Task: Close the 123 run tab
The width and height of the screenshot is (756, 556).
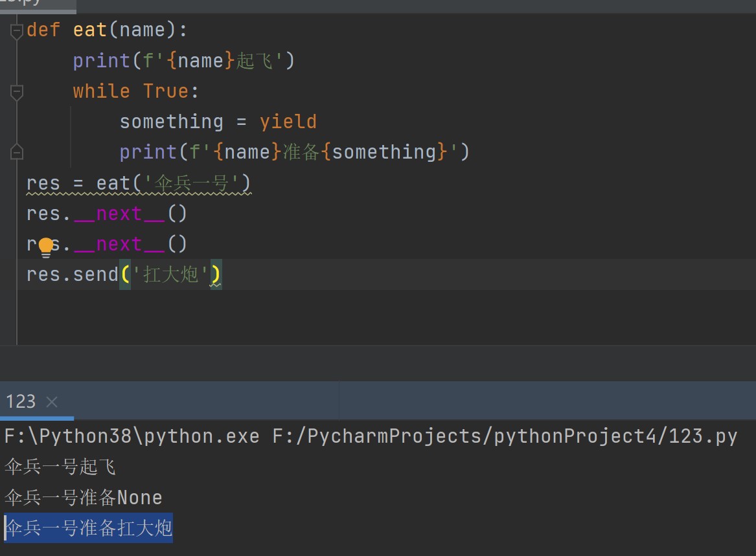Action: click(x=52, y=403)
